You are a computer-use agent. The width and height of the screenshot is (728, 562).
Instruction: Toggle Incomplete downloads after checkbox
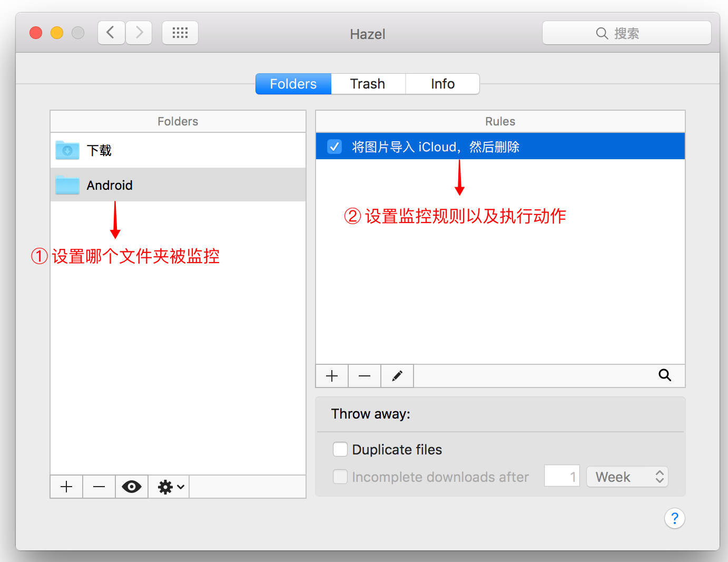(340, 477)
